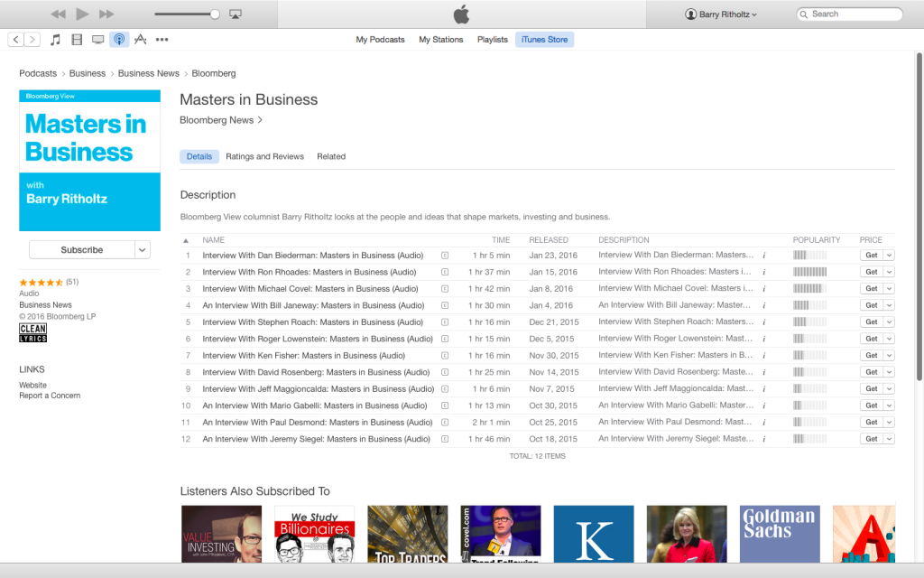This screenshot has width=924, height=578.
Task: Open the Get dropdown for Michael Covel episode
Action: tap(889, 288)
